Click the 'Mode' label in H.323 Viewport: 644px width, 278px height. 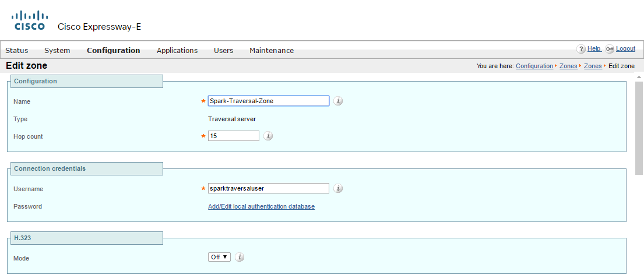click(22, 259)
